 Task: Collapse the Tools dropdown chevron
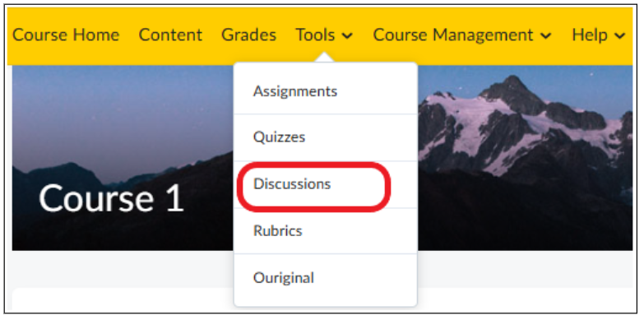[x=347, y=36]
